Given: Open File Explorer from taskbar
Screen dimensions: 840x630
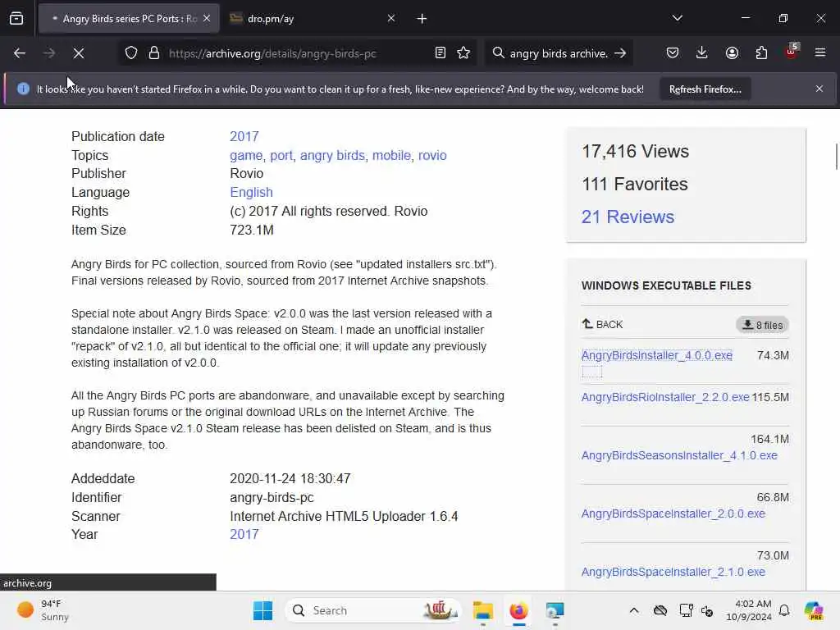Looking at the screenshot, I should coord(482,610).
